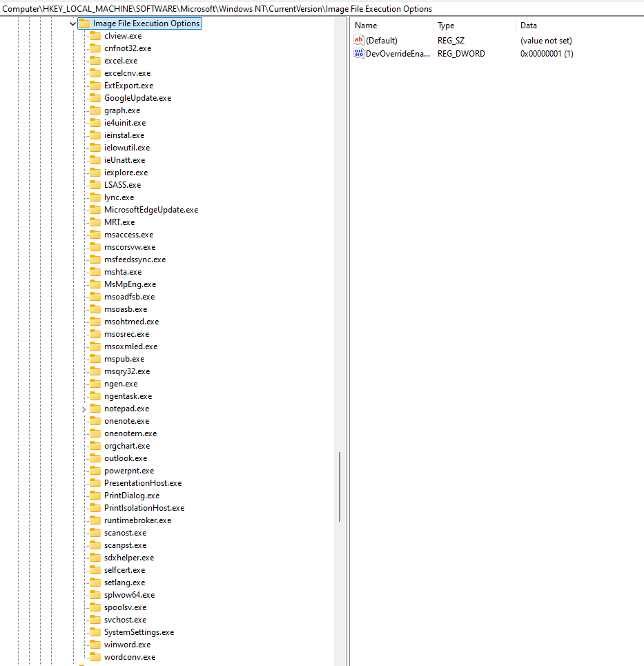Select the msoxmled.exe key
Image resolution: width=644 pixels, height=666 pixels.
pos(131,346)
